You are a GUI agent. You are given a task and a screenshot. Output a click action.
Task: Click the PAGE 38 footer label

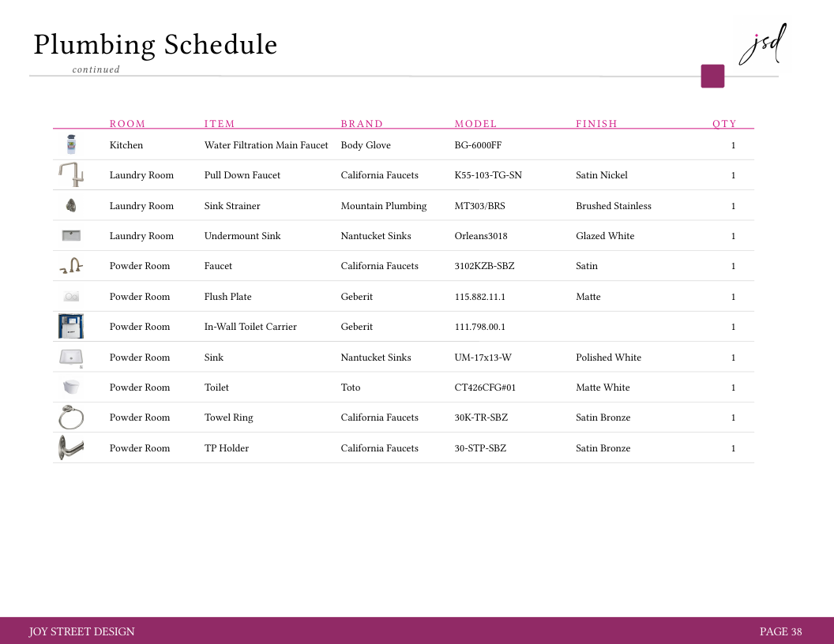point(780,631)
